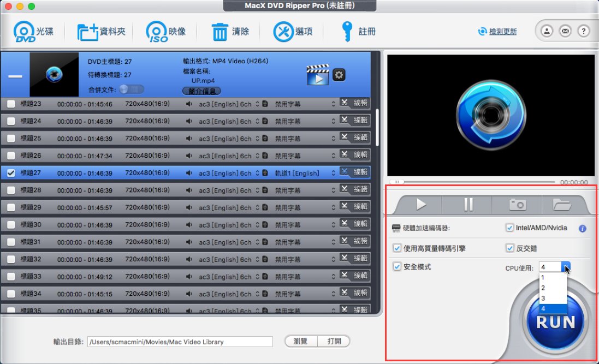Viewport: 599px width, 364px height.
Task: Click the title list vertical scrollbar
Action: (377, 128)
